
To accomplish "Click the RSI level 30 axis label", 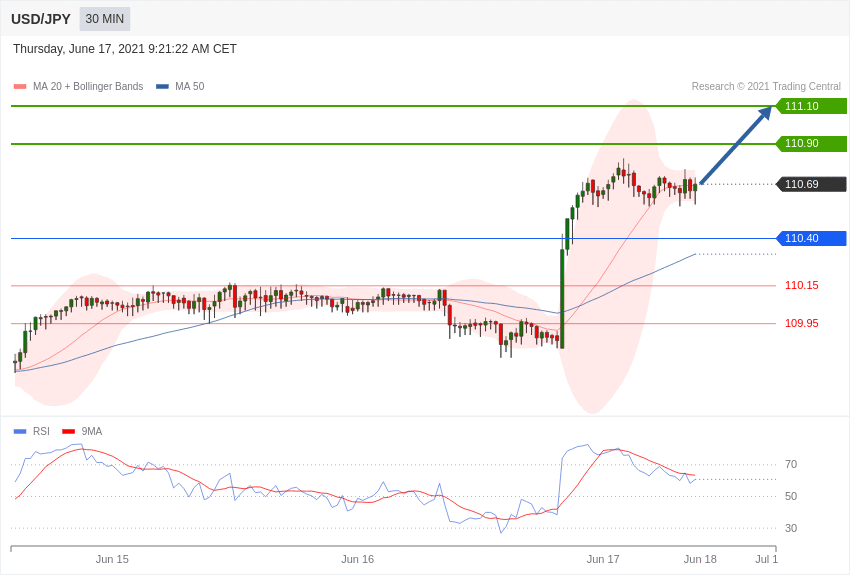I will 791,528.
